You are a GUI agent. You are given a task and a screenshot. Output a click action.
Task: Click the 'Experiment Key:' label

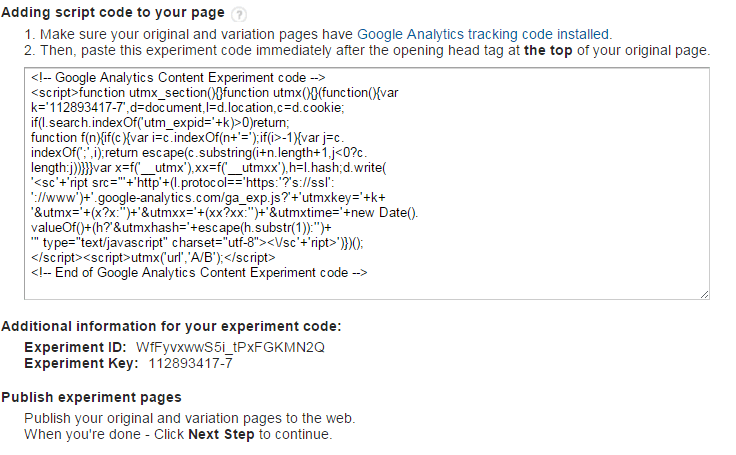click(80, 363)
